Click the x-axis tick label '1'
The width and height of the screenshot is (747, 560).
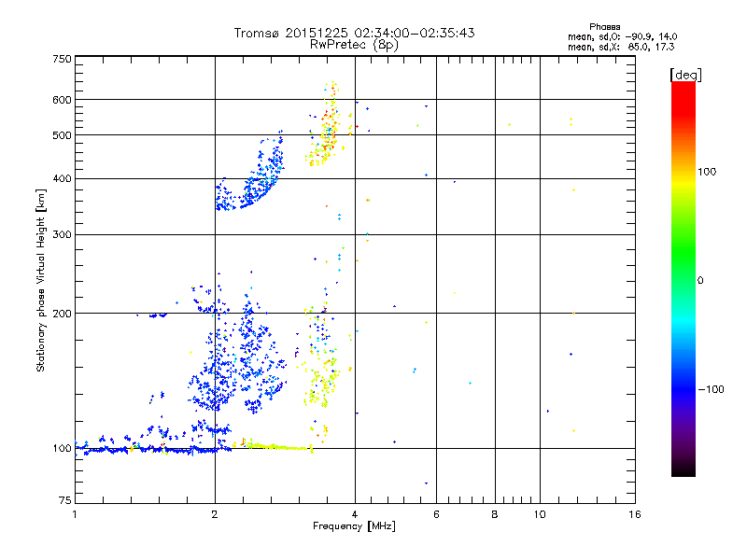coord(75,514)
